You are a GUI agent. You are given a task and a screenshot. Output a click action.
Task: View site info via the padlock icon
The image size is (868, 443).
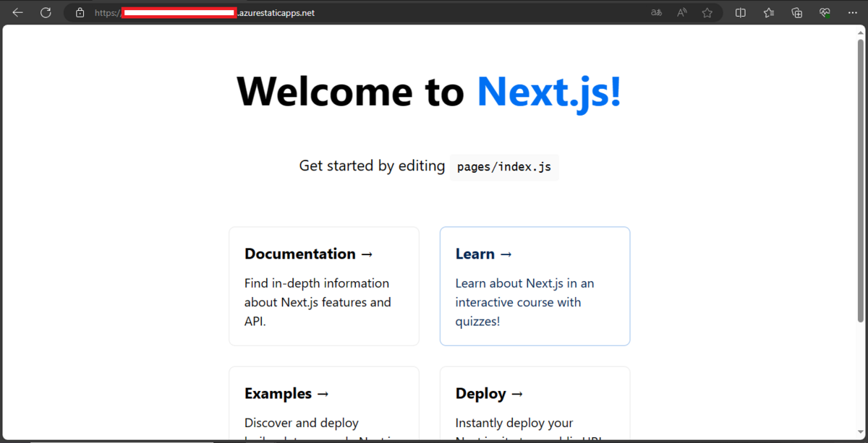80,12
